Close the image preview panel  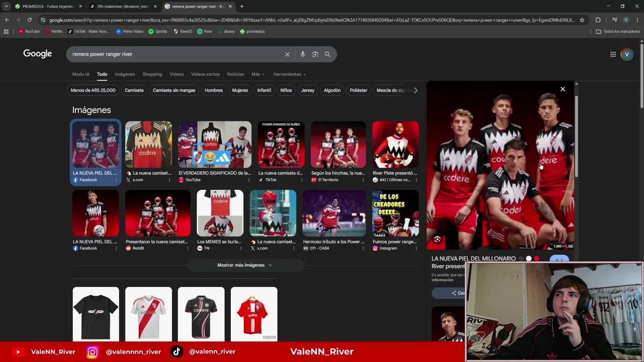(x=562, y=89)
